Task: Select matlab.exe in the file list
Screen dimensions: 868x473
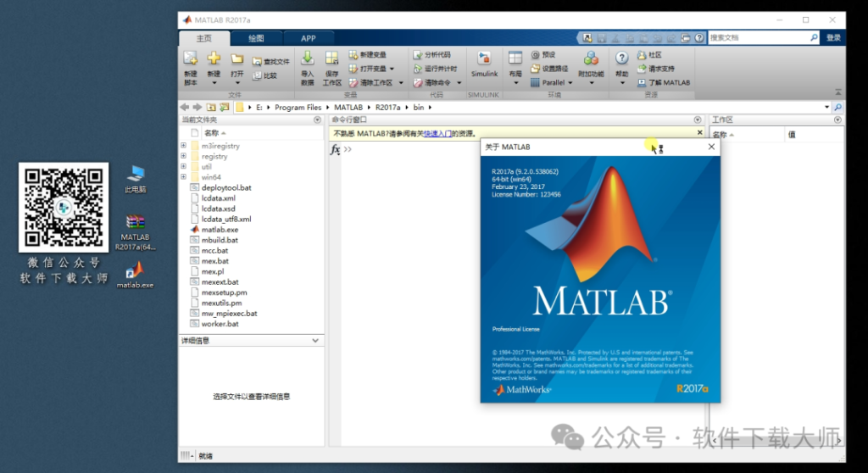Action: (x=220, y=230)
